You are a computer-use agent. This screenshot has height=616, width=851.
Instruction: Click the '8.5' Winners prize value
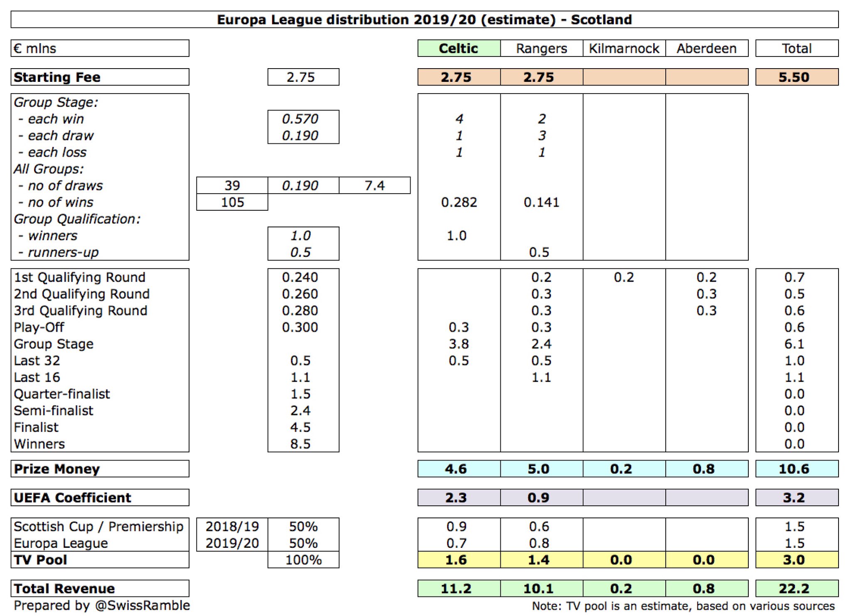(x=300, y=444)
